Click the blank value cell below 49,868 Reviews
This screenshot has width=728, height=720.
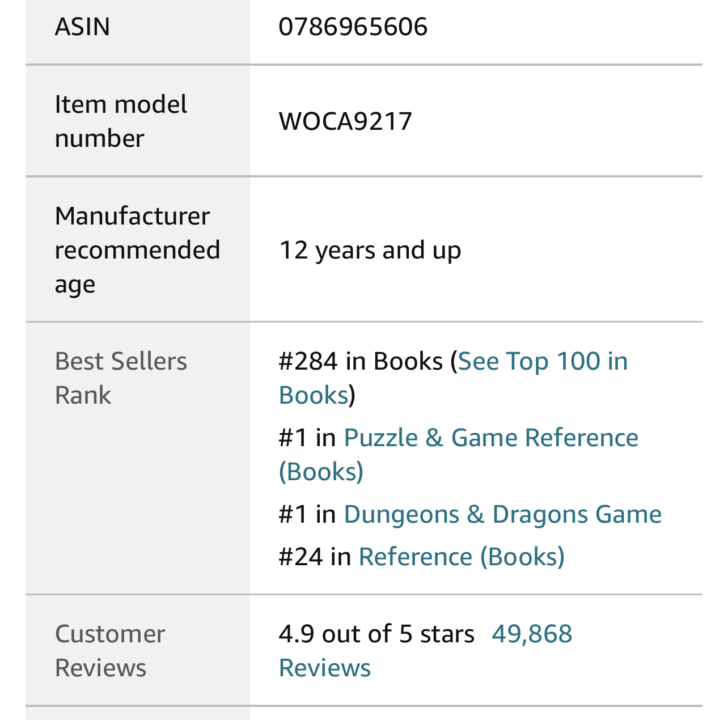(476, 714)
